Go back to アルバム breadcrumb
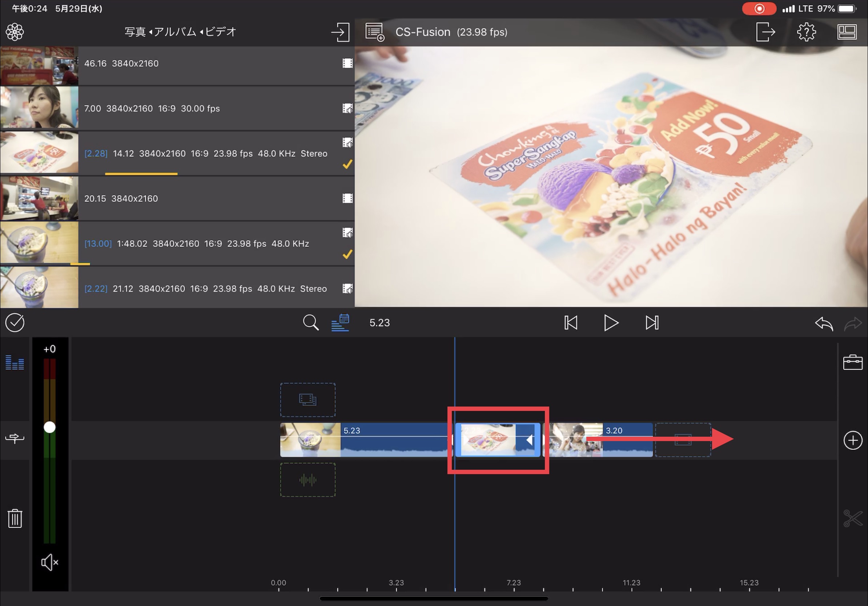 (175, 32)
